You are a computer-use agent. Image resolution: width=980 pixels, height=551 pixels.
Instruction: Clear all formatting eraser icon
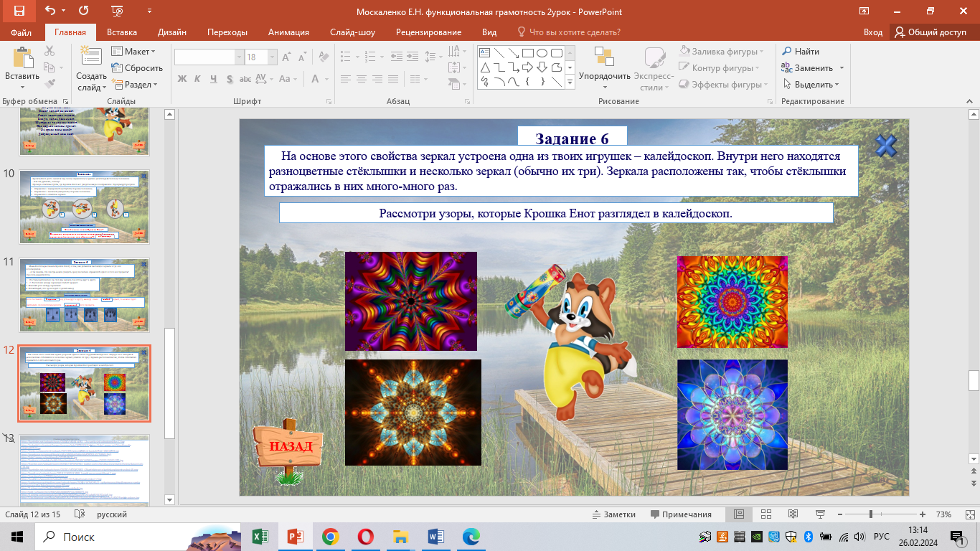click(x=323, y=57)
